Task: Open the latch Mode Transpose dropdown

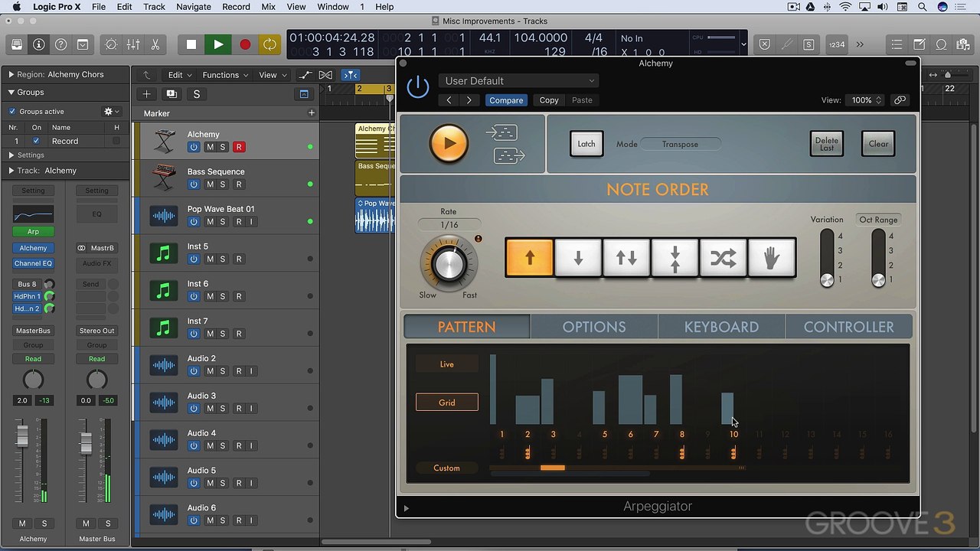Action: (x=680, y=144)
